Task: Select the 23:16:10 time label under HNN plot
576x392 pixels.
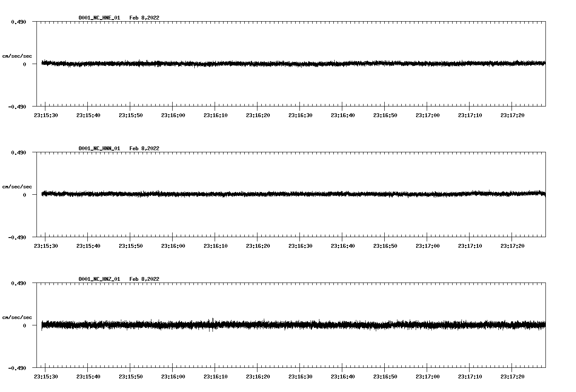Action: point(215,246)
